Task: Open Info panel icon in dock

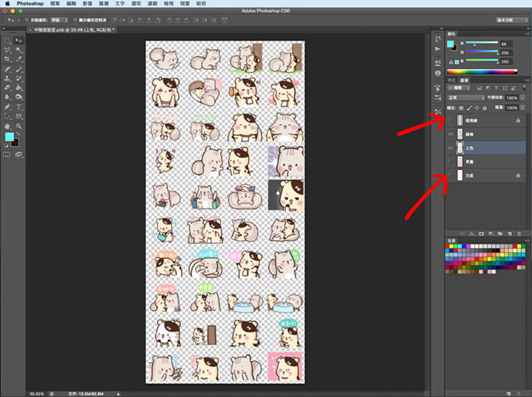Action: pyautogui.click(x=437, y=73)
